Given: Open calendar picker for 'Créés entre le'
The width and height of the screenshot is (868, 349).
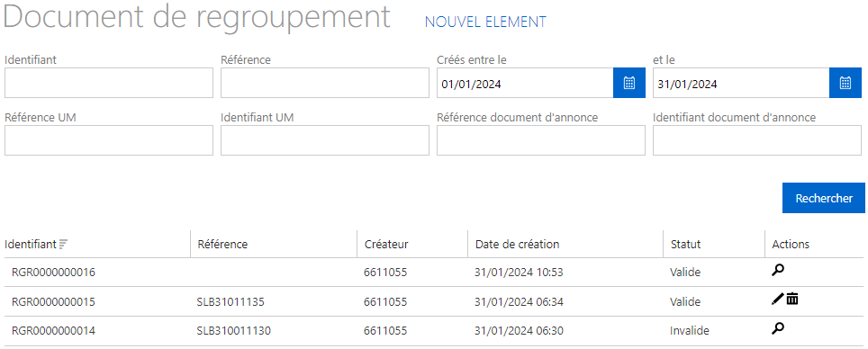Looking at the screenshot, I should click(629, 83).
